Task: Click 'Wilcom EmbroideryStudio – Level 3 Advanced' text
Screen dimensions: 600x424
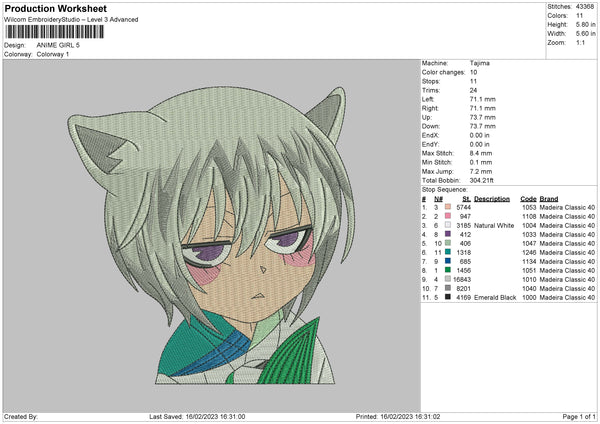Action: (x=71, y=20)
